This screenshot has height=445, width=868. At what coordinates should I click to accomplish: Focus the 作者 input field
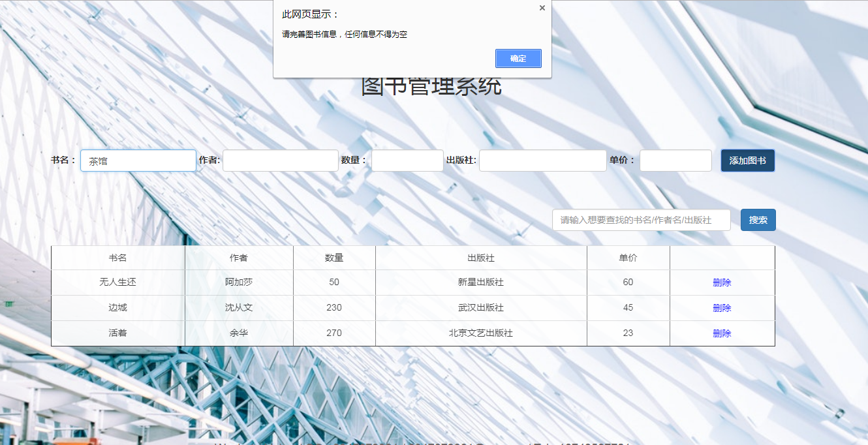281,161
